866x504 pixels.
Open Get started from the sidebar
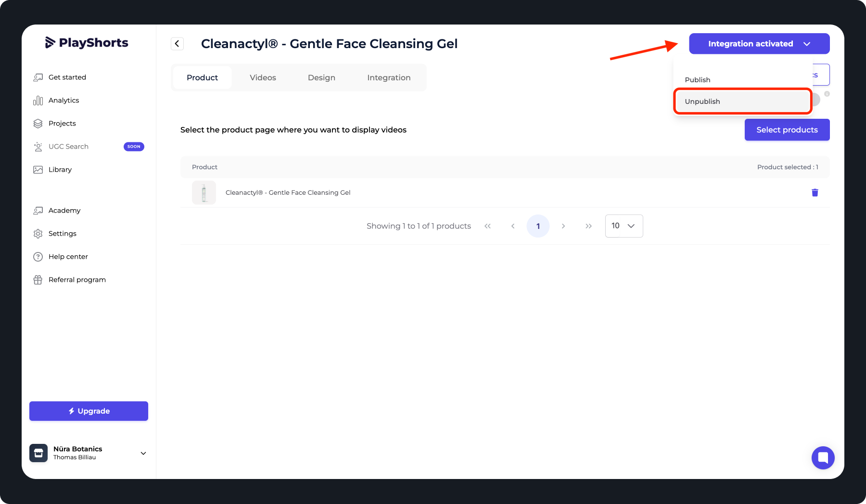click(60, 77)
